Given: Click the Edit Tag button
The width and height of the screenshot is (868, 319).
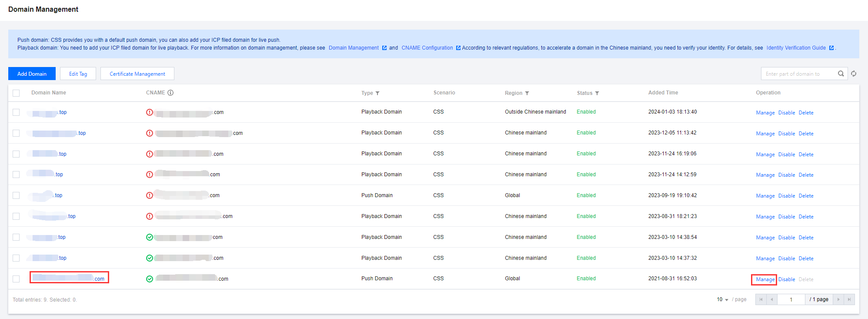Looking at the screenshot, I should [78, 74].
